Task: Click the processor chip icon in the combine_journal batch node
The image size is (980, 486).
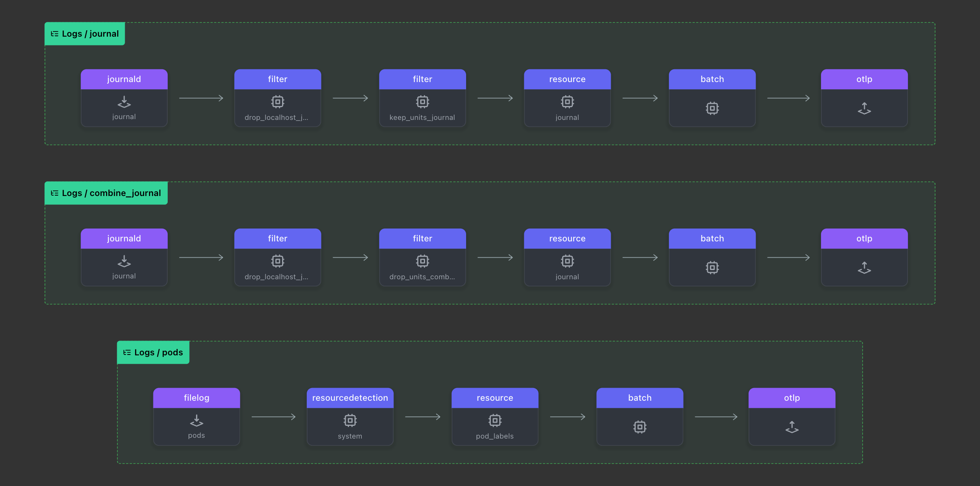Action: 712,268
